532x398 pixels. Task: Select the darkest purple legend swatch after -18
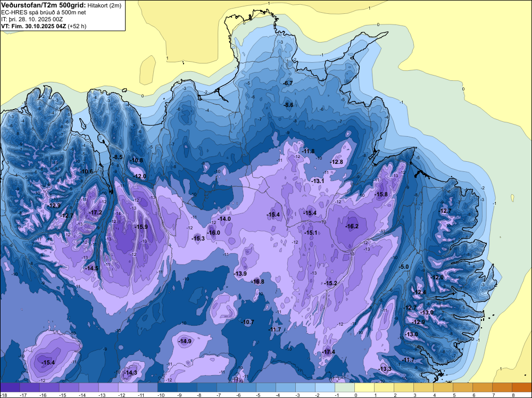tap(10, 387)
